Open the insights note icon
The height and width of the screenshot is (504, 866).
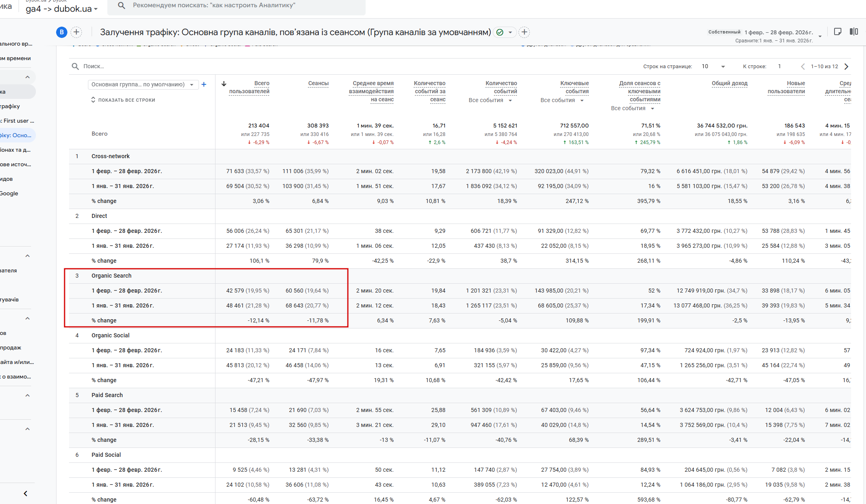click(x=838, y=32)
